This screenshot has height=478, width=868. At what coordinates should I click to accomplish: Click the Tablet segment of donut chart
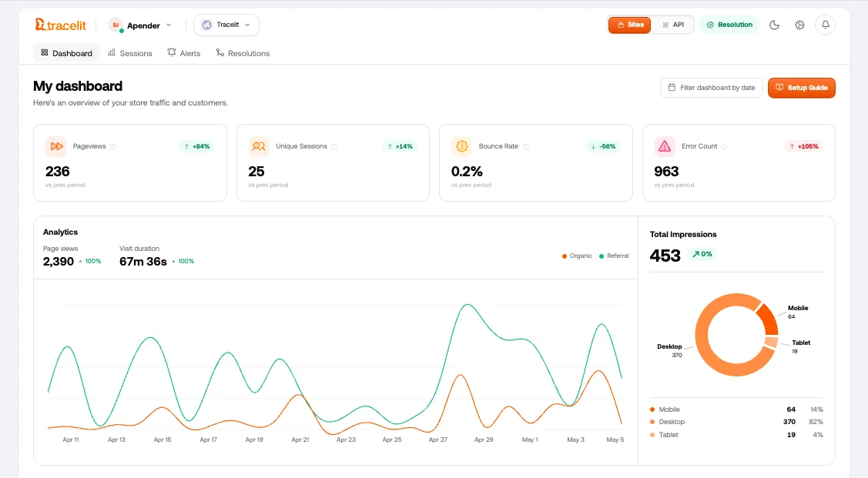[x=771, y=343]
